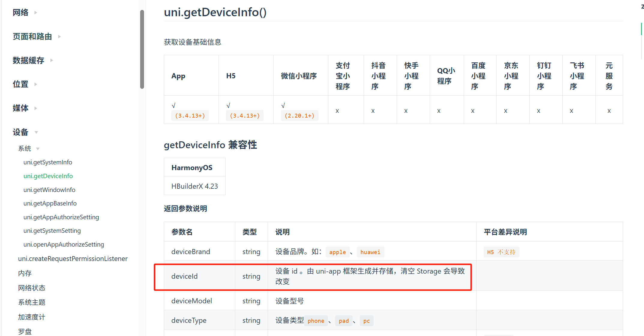Open the 数据缓存 sidebar category
This screenshot has height=336, width=644.
[x=29, y=60]
